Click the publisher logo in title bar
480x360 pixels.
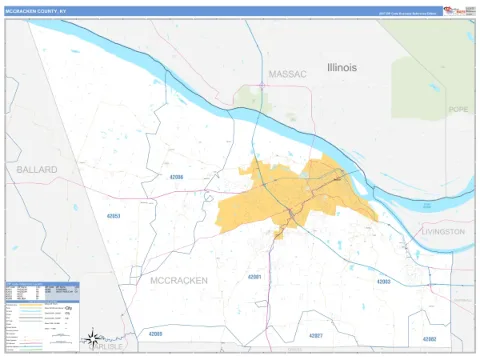(x=459, y=11)
